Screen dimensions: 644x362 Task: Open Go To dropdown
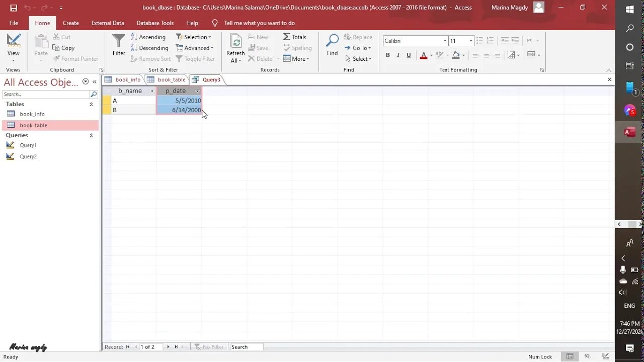pos(358,48)
